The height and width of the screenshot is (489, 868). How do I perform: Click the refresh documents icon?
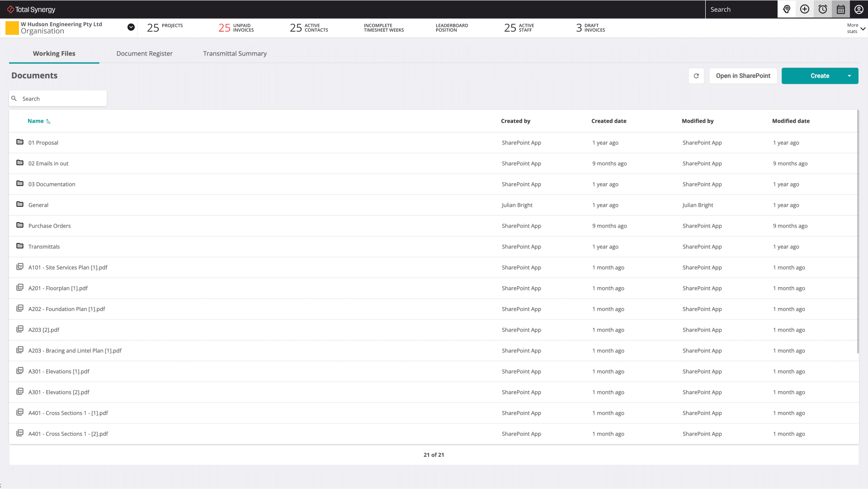point(696,76)
